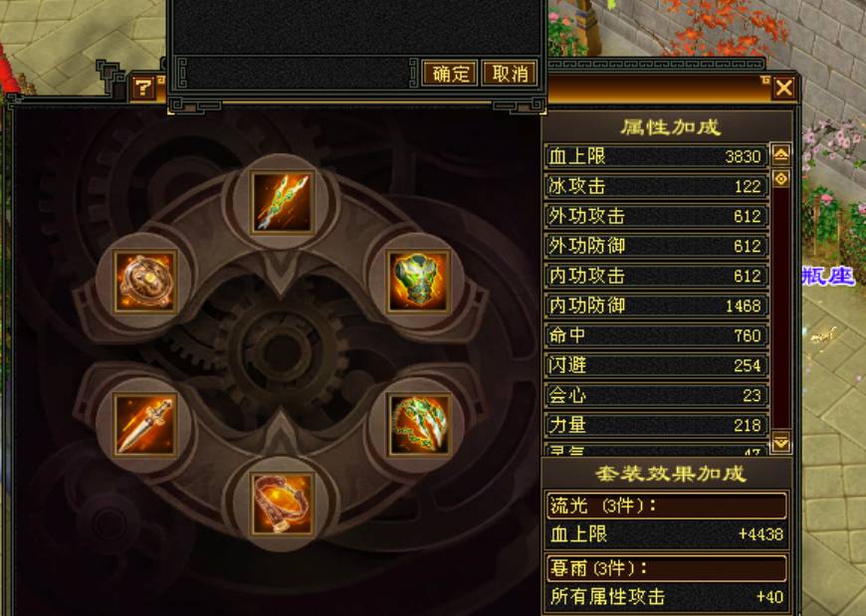Select the 血上限 attribute row
The height and width of the screenshot is (616, 866).
[x=656, y=156]
